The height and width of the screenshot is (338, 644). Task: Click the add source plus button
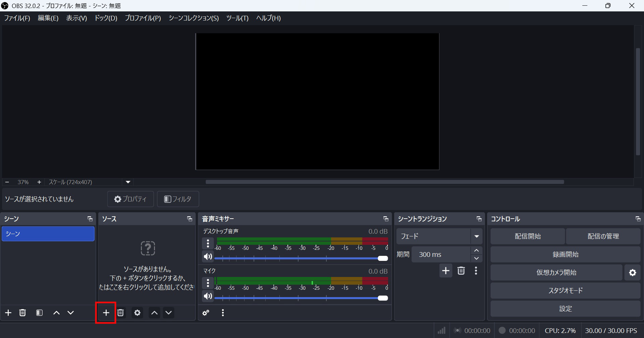106,313
